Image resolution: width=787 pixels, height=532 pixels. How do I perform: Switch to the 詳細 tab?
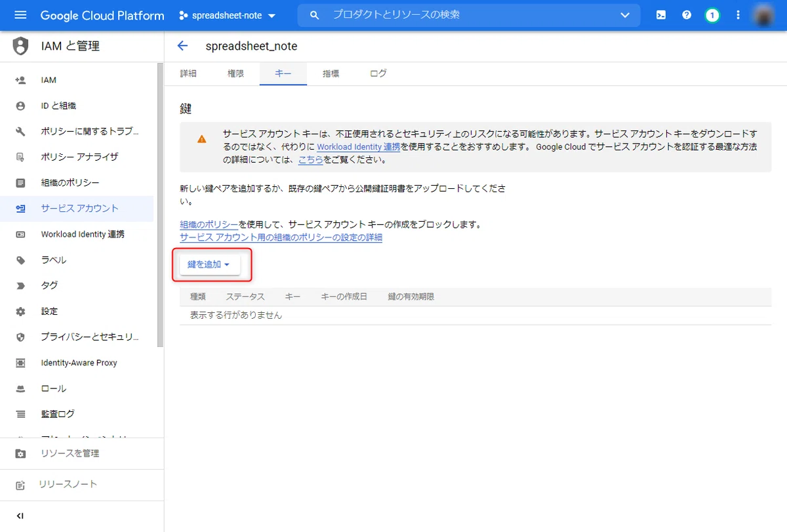(x=188, y=73)
